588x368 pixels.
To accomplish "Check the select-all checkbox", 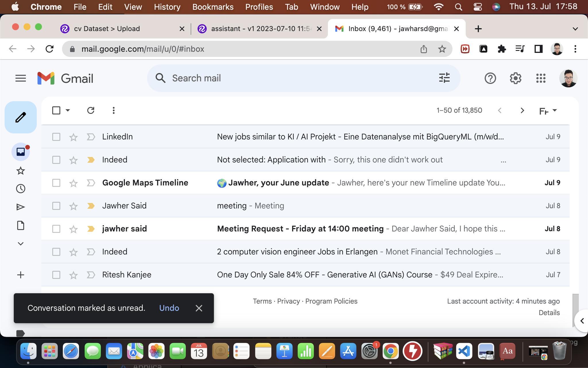I will 56,110.
